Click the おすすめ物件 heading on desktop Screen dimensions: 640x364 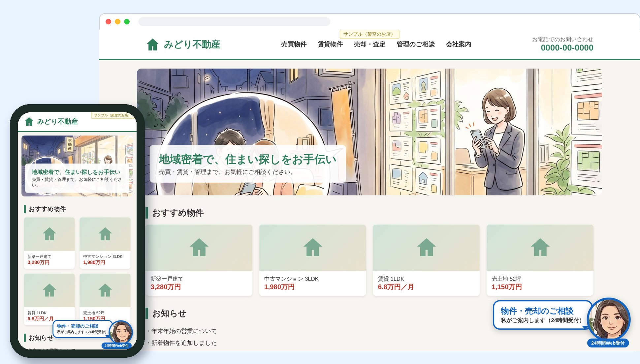[x=178, y=213]
